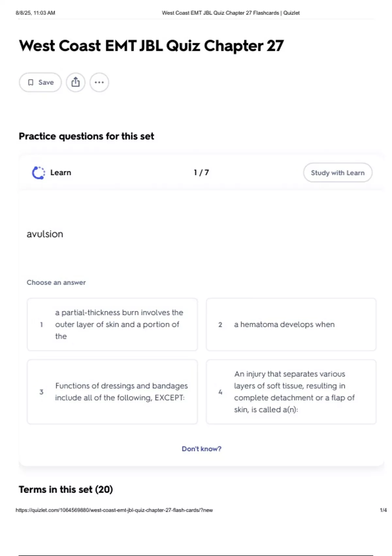
Task: Choose answer 3 about dressings and bandages
Action: (112, 392)
